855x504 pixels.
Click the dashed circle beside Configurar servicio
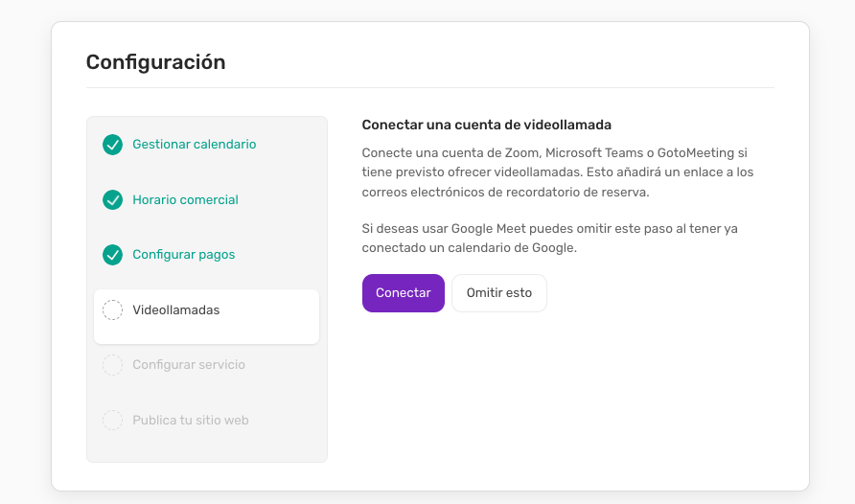pos(112,365)
